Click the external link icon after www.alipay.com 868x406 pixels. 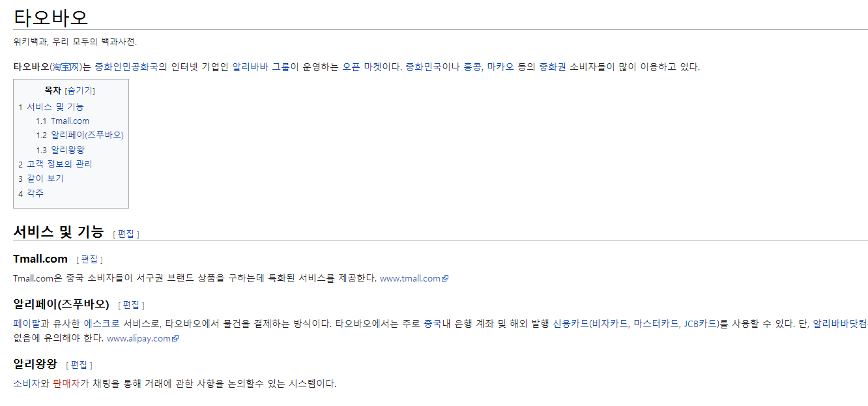(175, 339)
